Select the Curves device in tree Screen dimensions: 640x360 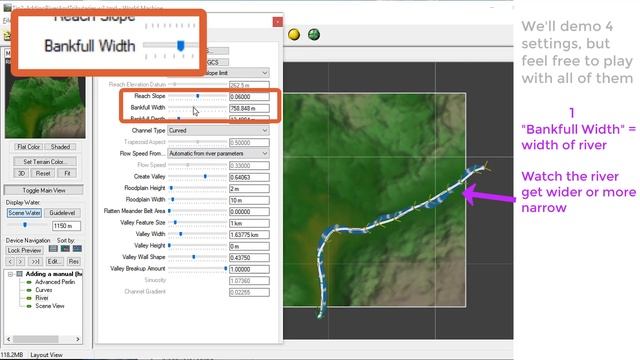point(44,290)
